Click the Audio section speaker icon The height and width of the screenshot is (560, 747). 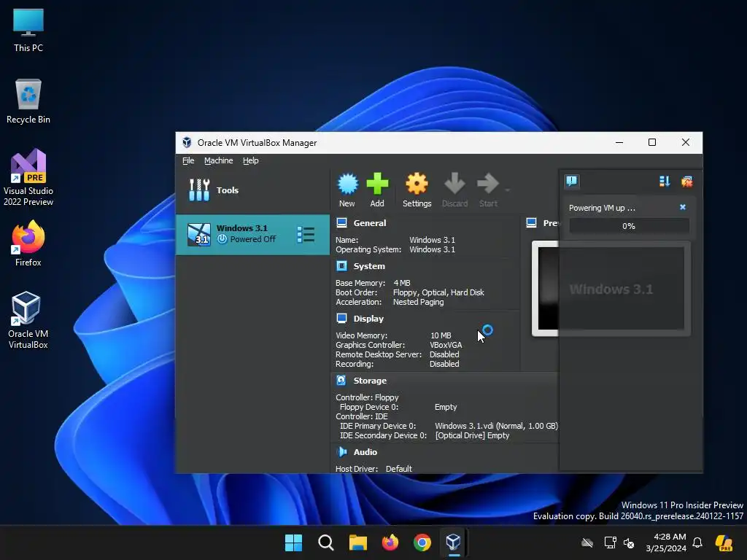pos(342,451)
